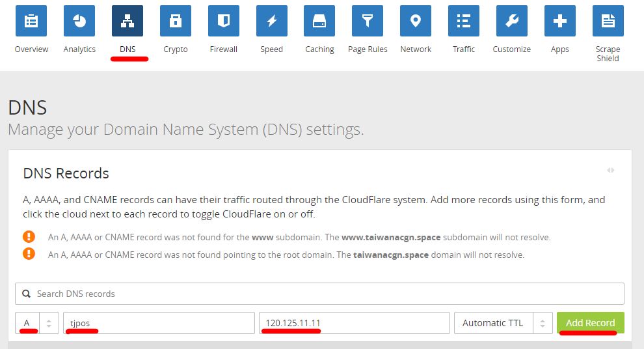Open the Crypto padlock icon
This screenshot has width=644, height=349.
click(176, 21)
